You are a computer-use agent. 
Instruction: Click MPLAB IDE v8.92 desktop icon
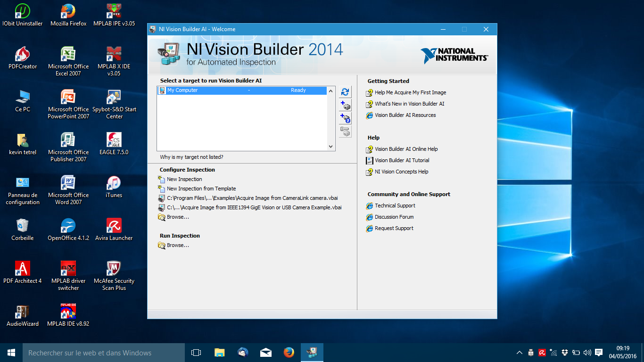click(x=68, y=315)
